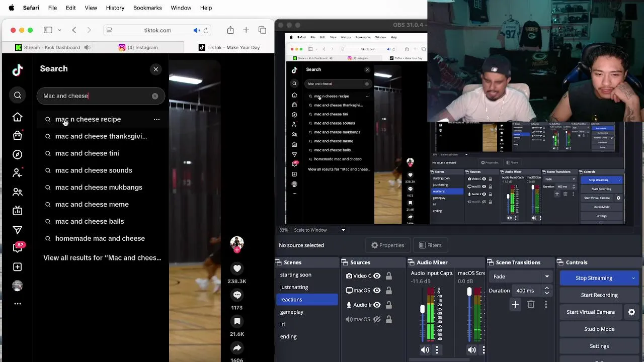Screen dimensions: 644x362
Task: Show the hidden macOS audio source
Action: click(377, 319)
